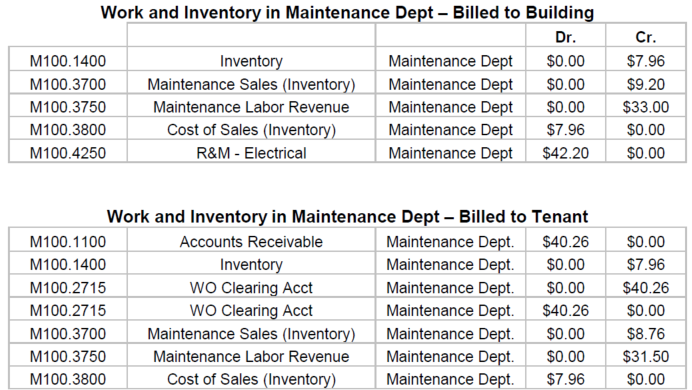Click the Dr. column header
This screenshot has height=390, width=692.
click(565, 37)
